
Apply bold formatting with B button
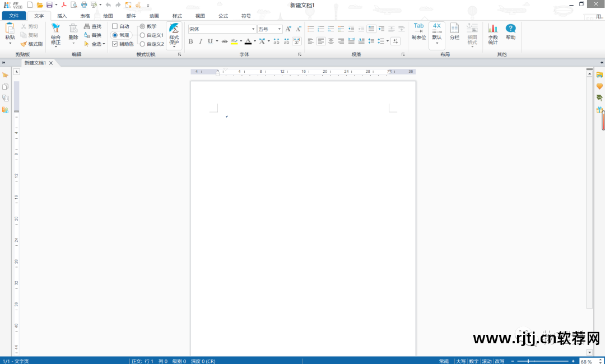point(190,41)
